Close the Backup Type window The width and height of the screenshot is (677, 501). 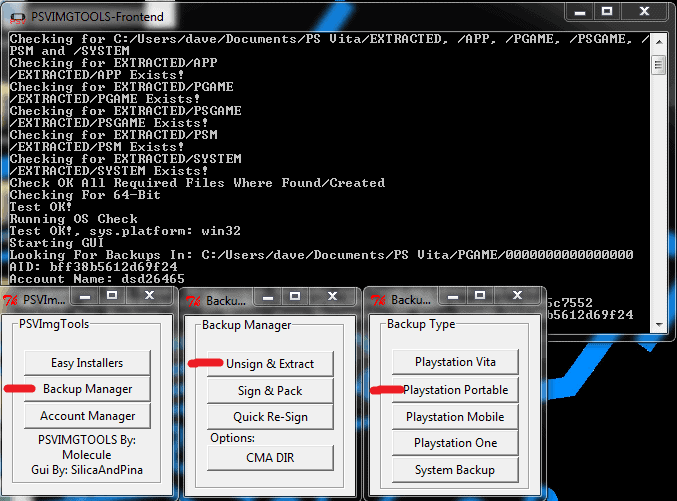(517, 296)
